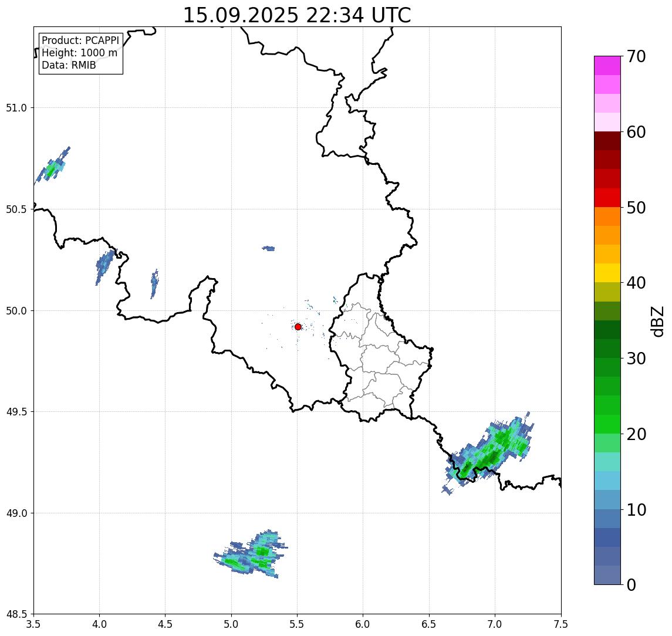Click 'Product: PCAPPI' in the info box

[x=80, y=40]
